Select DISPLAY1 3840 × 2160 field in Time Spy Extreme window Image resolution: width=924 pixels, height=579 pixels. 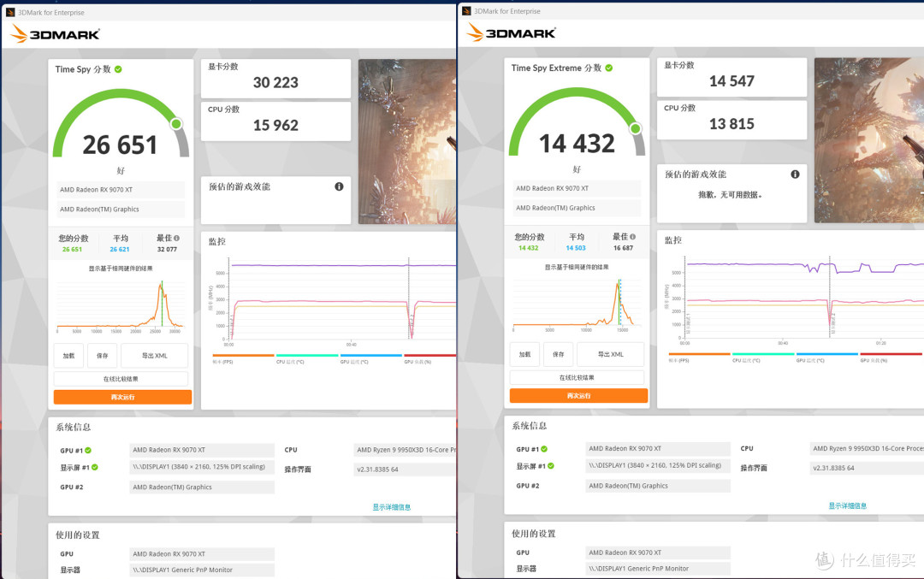coord(658,465)
